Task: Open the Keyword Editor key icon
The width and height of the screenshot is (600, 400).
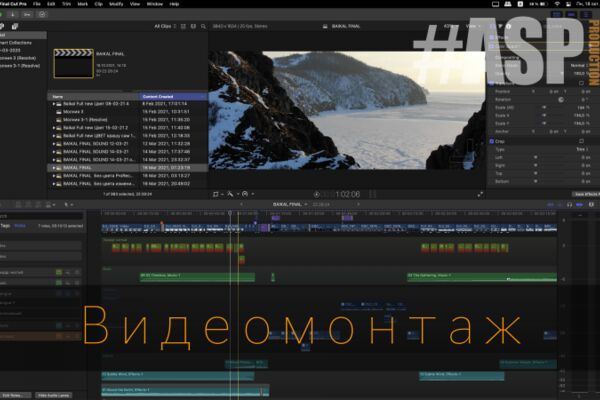Action: (x=27, y=15)
